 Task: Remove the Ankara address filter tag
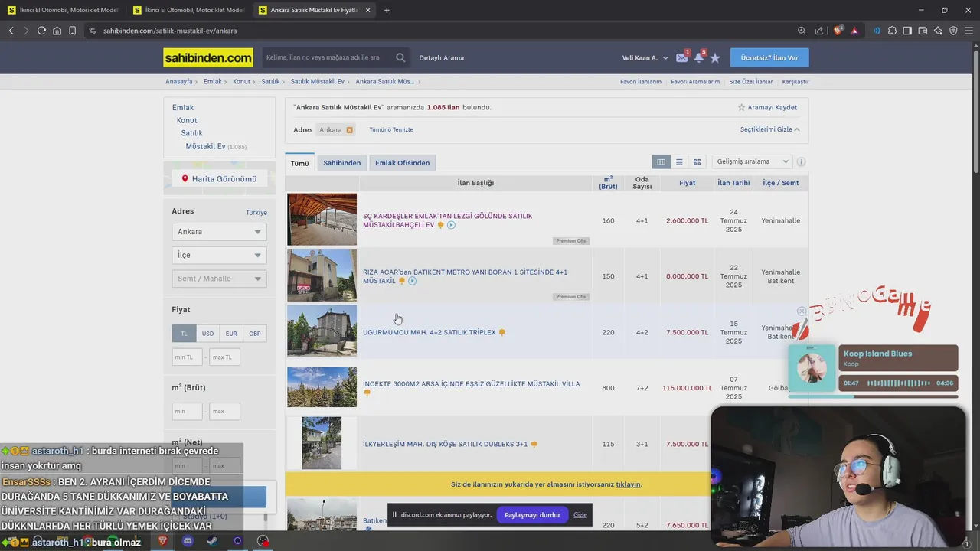click(x=350, y=130)
